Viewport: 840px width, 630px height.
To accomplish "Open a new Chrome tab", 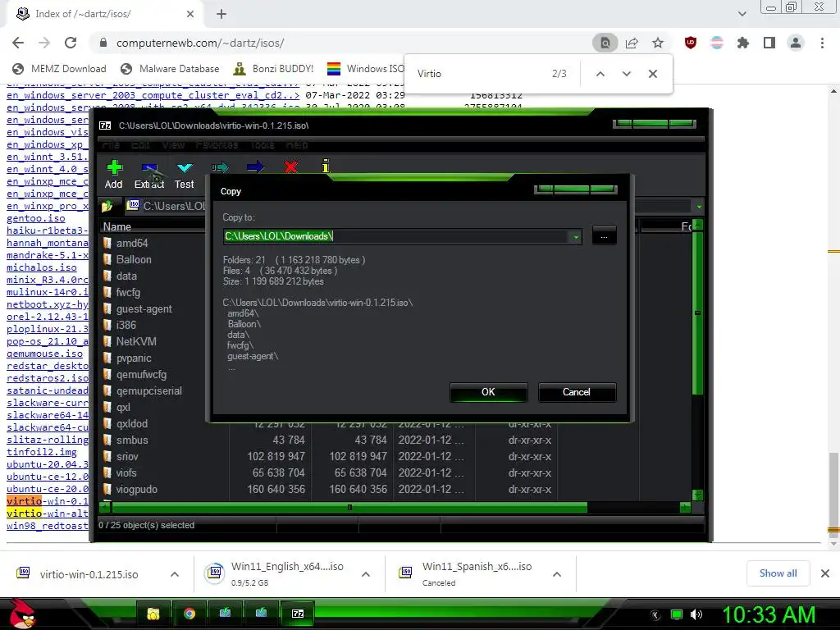I will point(221,14).
